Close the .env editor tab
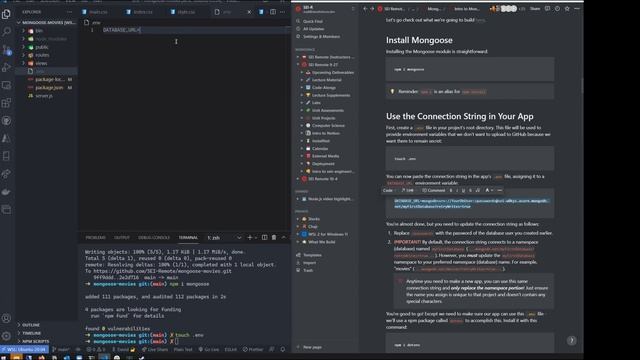 249,12
